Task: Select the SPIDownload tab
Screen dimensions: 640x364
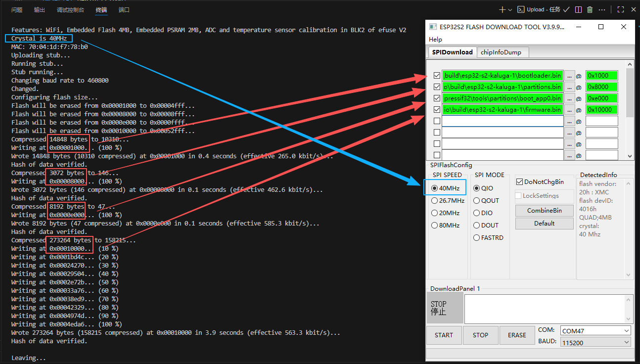Action: [x=452, y=52]
